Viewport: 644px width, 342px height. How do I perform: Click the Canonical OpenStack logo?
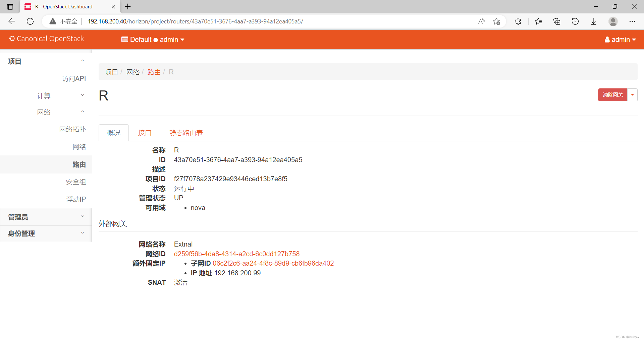[x=47, y=39]
